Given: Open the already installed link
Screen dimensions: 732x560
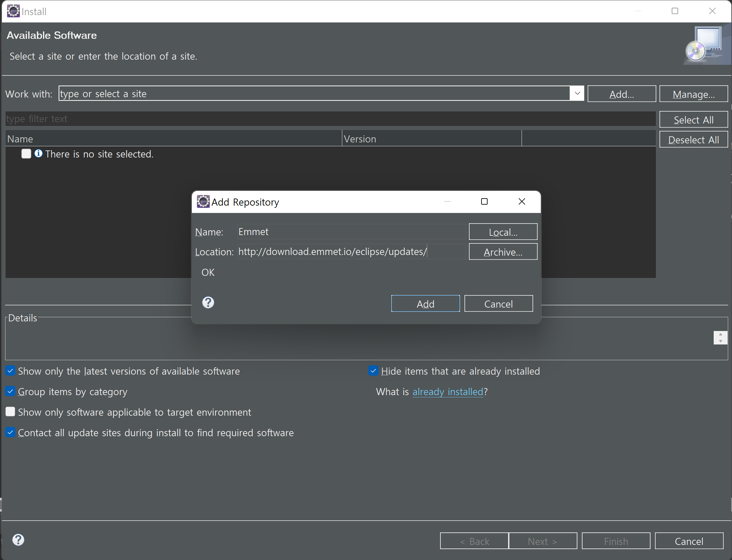Looking at the screenshot, I should pos(447,392).
